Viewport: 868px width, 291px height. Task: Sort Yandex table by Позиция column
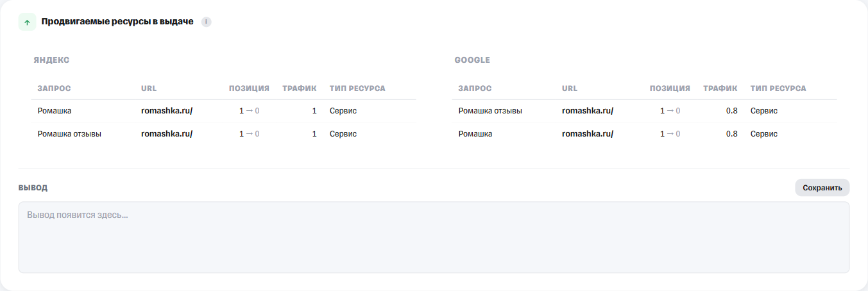[249, 88]
